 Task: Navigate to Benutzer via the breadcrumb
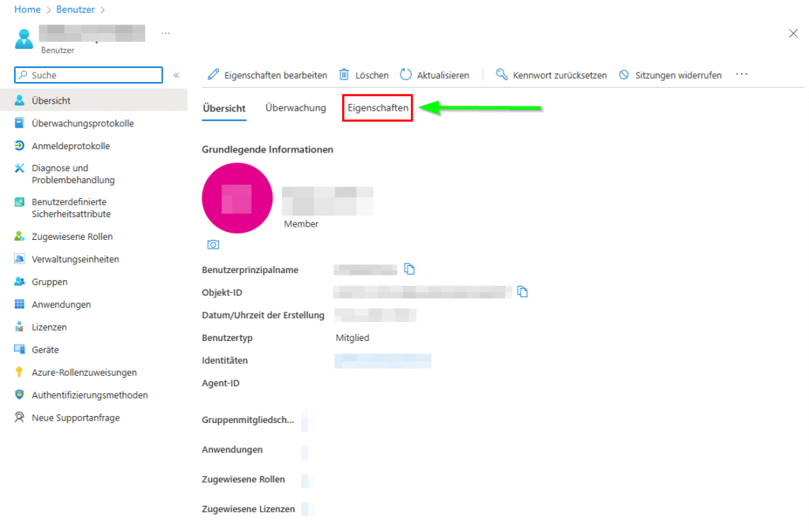[75, 9]
